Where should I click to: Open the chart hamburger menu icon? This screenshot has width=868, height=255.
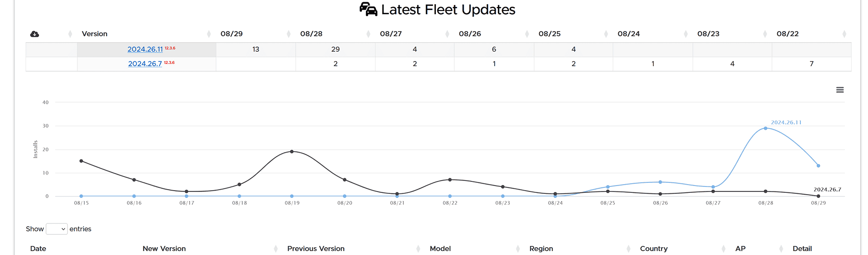coord(840,90)
